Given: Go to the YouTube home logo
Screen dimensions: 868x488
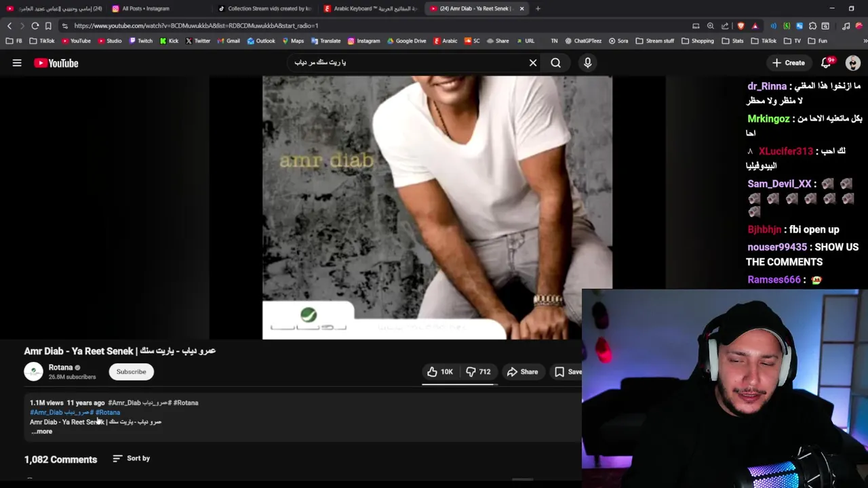Looking at the screenshot, I should 56,63.
